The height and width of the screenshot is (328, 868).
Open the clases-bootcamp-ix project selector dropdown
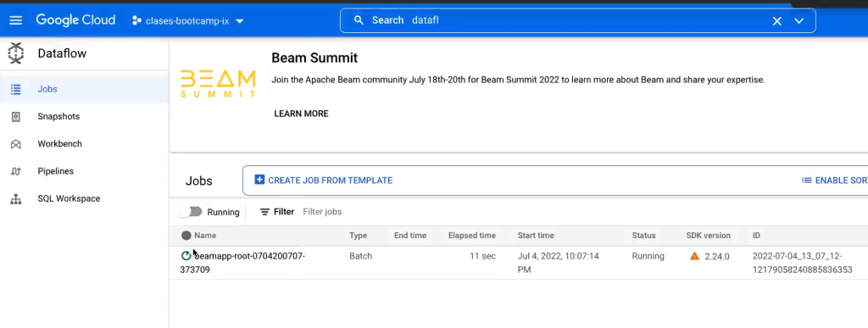188,21
